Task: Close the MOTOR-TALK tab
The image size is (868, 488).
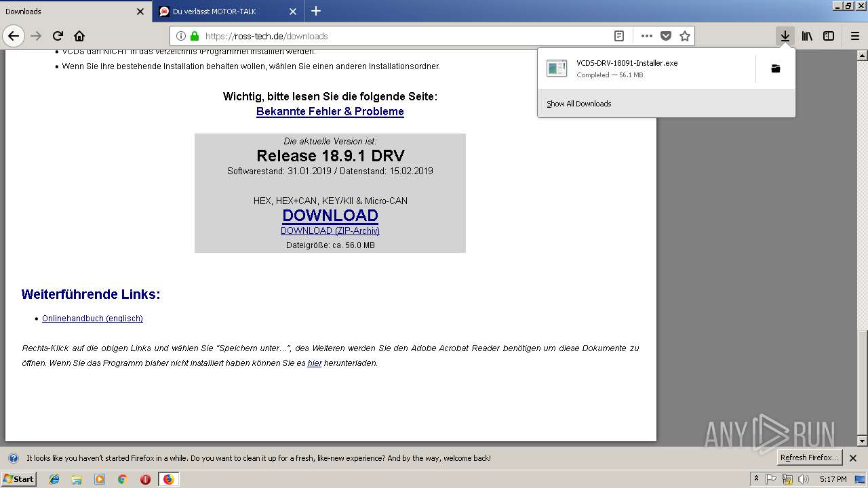Action: click(x=293, y=12)
